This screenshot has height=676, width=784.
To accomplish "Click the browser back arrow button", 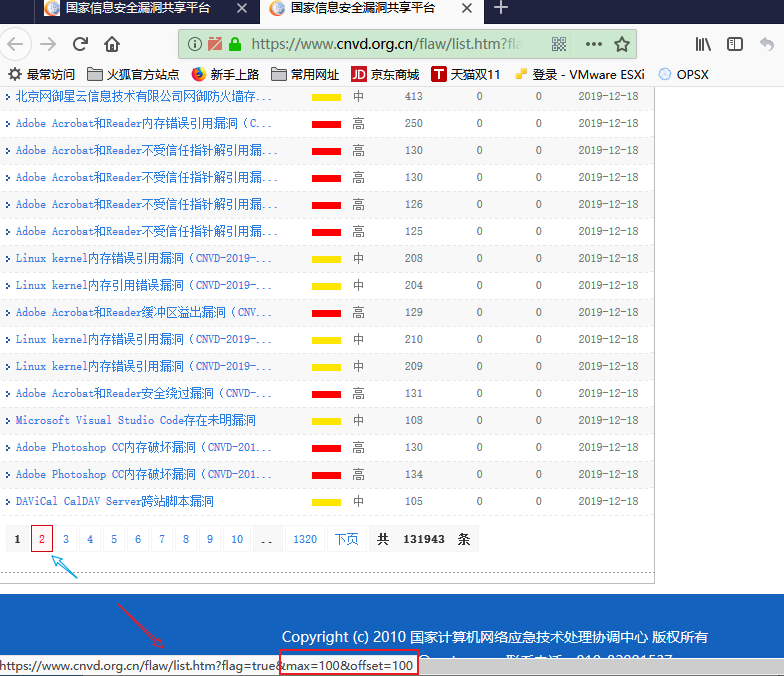I will (x=15, y=44).
